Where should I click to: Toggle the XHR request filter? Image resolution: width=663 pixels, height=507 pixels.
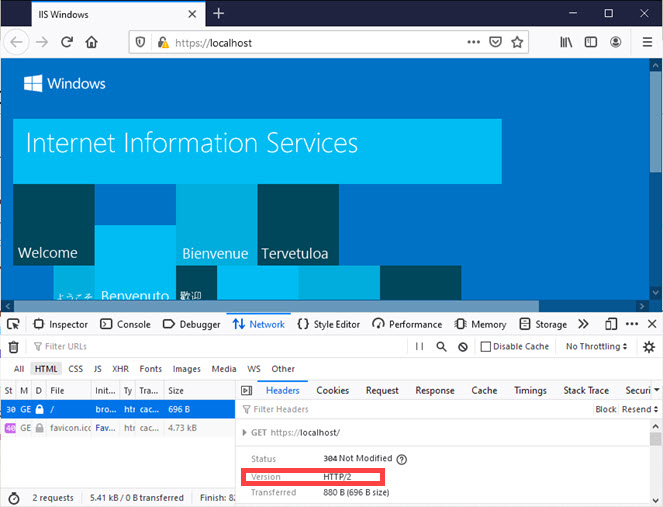pos(120,369)
